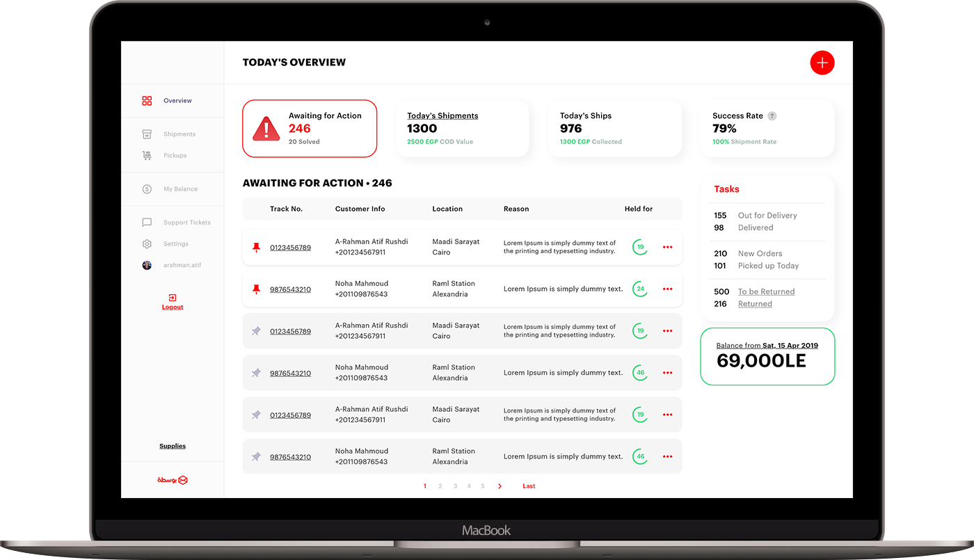Viewport: 974px width, 560px height.
Task: Unpin the first pinned 0123456789 shipment
Action: coord(256,247)
